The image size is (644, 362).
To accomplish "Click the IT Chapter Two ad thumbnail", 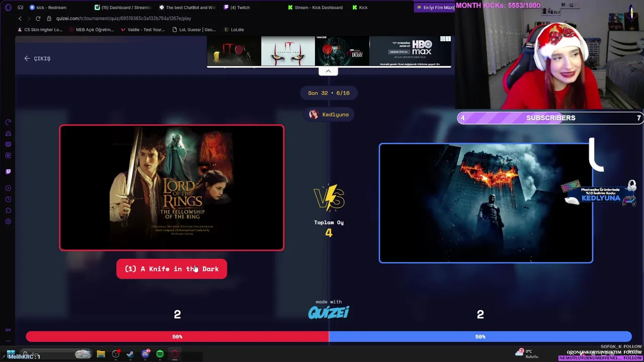I will pyautogui.click(x=288, y=51).
